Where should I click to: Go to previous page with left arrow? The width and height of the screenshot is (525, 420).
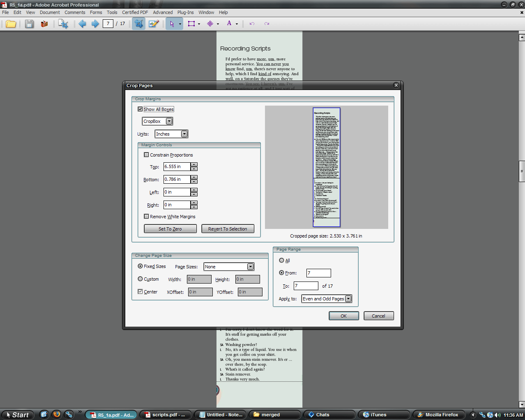82,24
